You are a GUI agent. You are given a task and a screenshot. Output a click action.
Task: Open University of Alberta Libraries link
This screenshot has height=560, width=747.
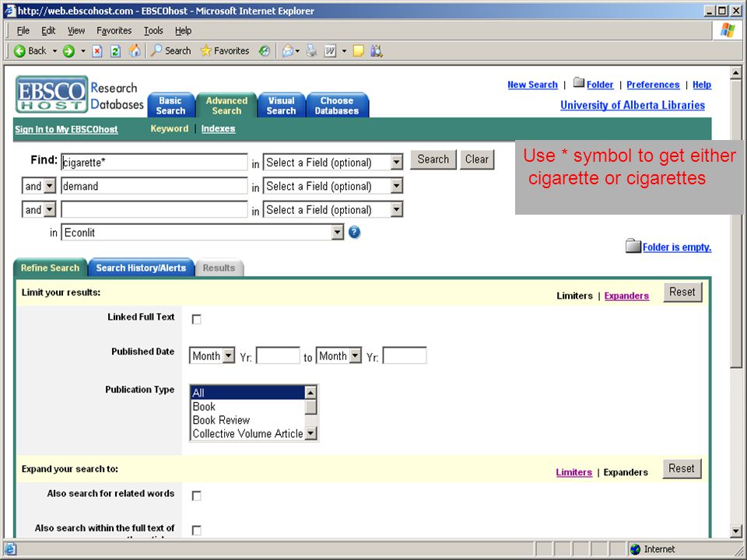point(633,105)
